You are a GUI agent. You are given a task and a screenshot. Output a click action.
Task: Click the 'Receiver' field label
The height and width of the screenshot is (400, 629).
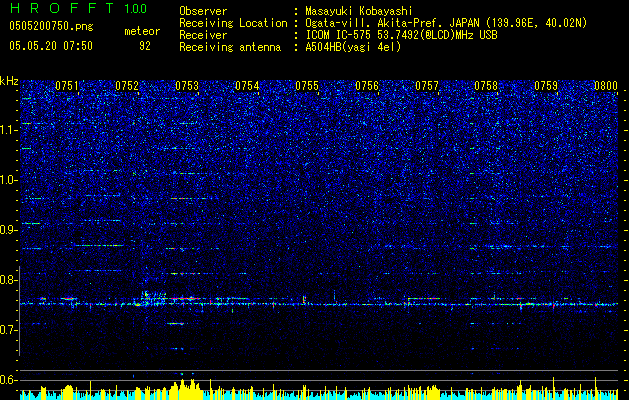203,35
